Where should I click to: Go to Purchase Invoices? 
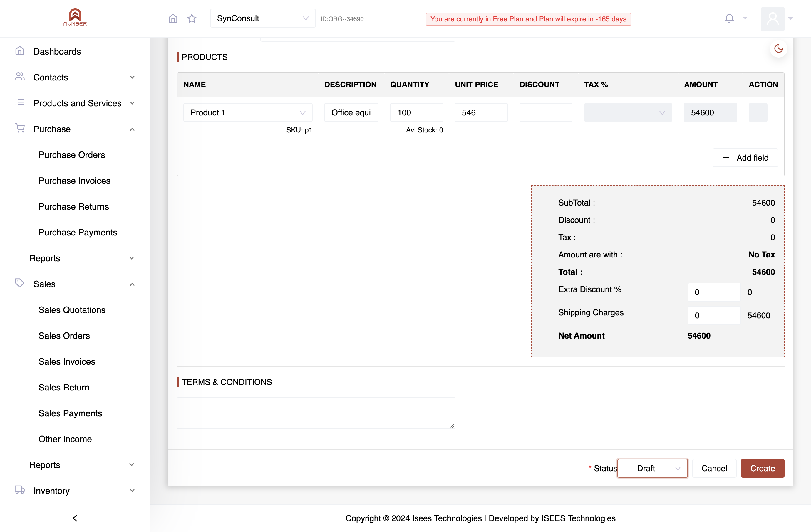coord(74,181)
